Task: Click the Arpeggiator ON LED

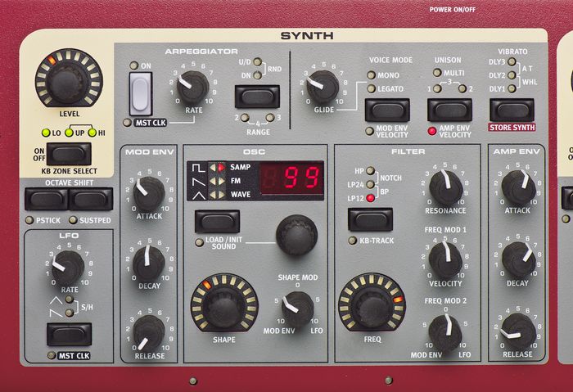Action: (134, 65)
